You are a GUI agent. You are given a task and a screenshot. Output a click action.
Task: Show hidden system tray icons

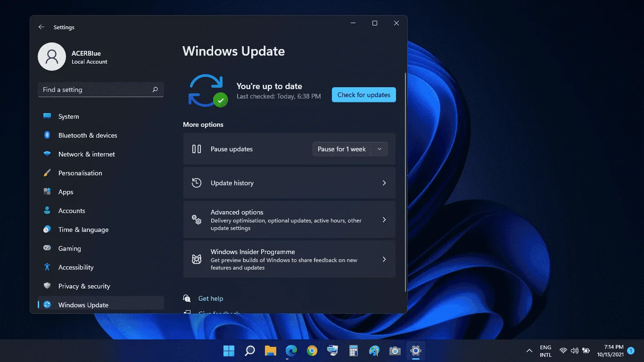click(x=529, y=351)
